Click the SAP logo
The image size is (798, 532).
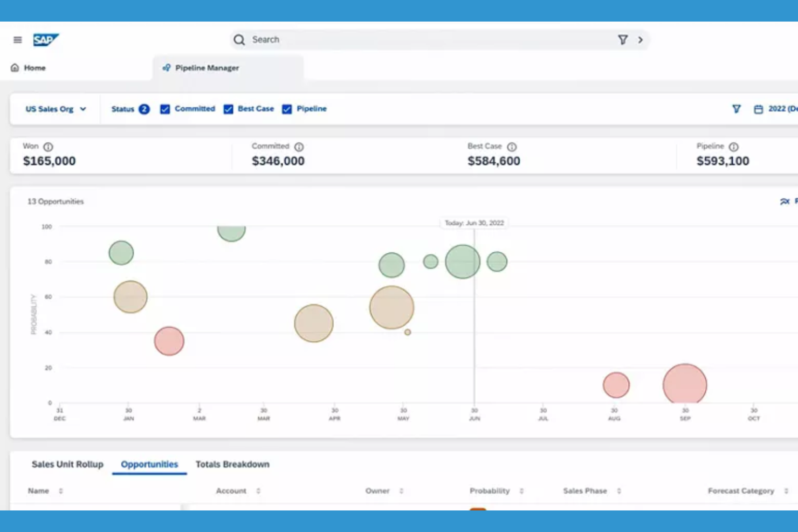(x=46, y=39)
